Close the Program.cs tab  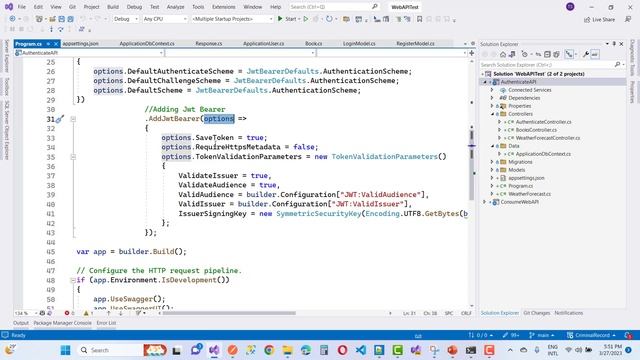coord(56,44)
